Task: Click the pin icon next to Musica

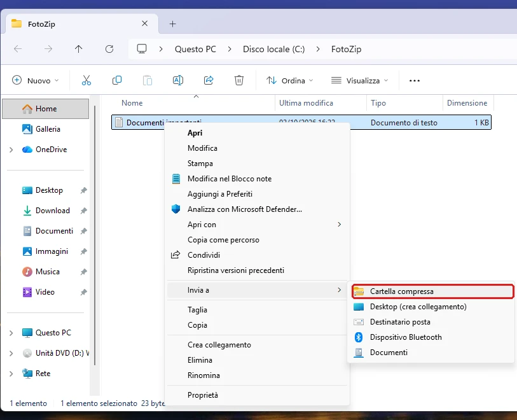Action: pos(84,272)
